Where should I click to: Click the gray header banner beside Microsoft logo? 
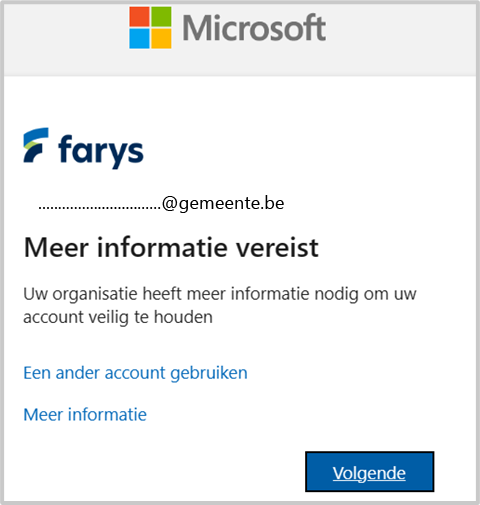click(x=400, y=38)
